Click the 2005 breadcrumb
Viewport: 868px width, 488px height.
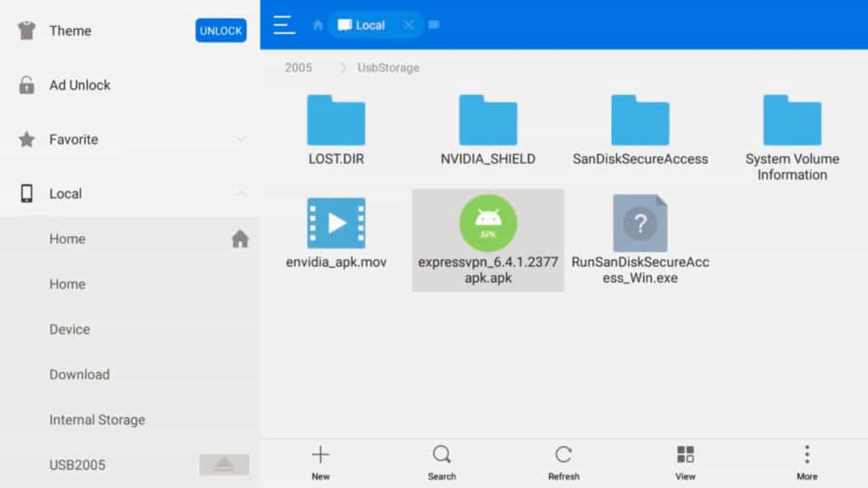coord(298,68)
